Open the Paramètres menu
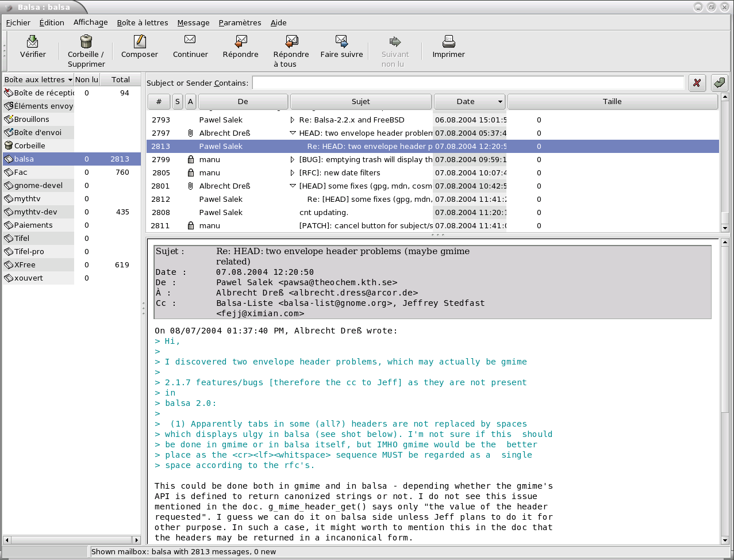 coord(240,22)
